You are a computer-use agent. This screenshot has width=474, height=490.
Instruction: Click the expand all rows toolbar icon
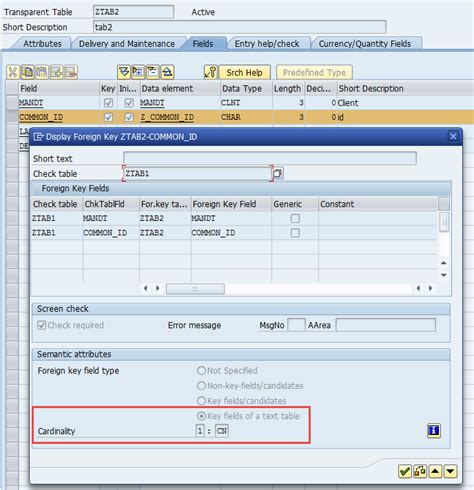(124, 72)
